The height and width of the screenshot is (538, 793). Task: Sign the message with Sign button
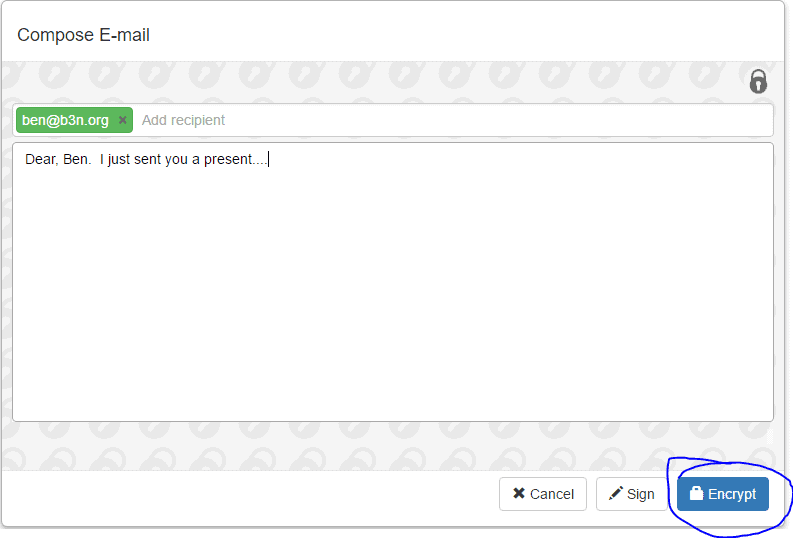click(x=632, y=494)
